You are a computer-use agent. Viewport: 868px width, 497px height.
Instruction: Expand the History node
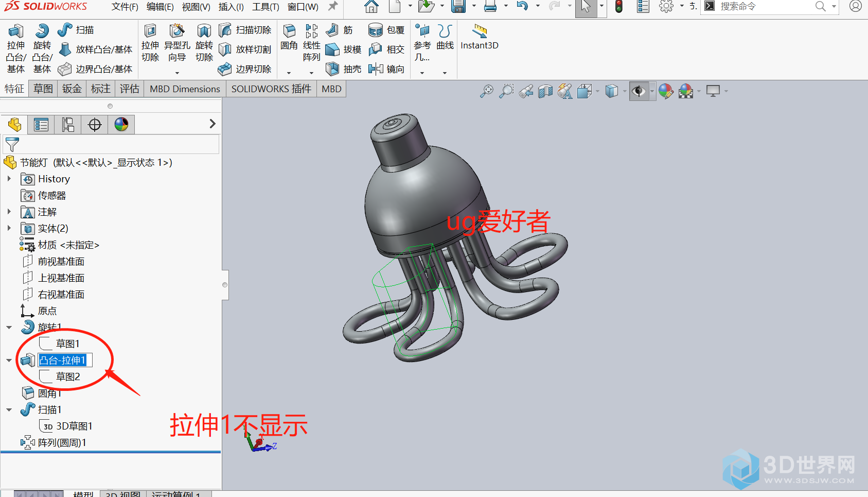pos(9,179)
